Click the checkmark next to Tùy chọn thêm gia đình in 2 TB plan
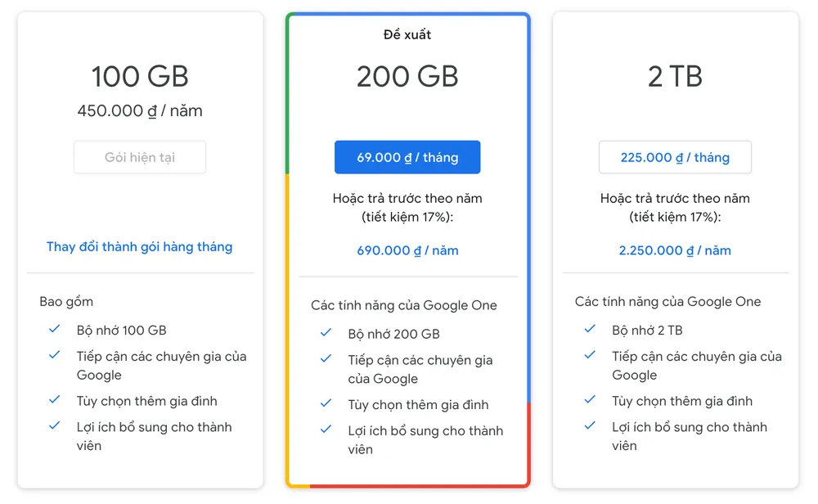 click(x=590, y=401)
